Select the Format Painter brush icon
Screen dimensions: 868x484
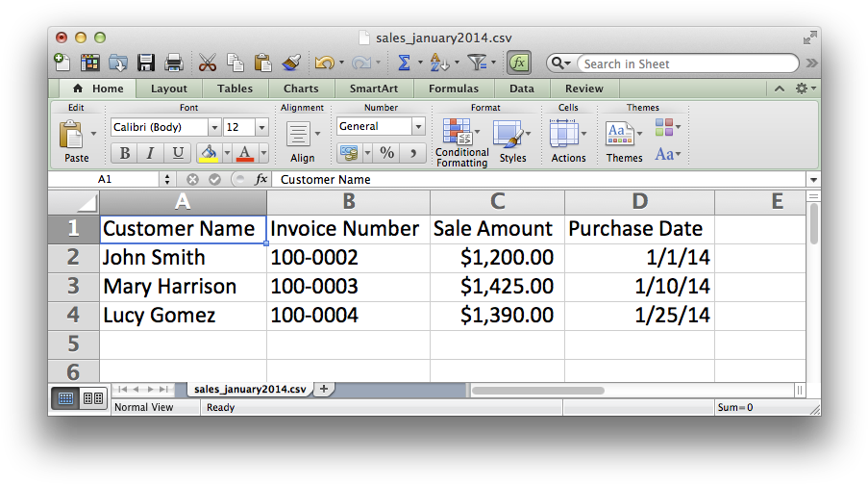[x=291, y=63]
